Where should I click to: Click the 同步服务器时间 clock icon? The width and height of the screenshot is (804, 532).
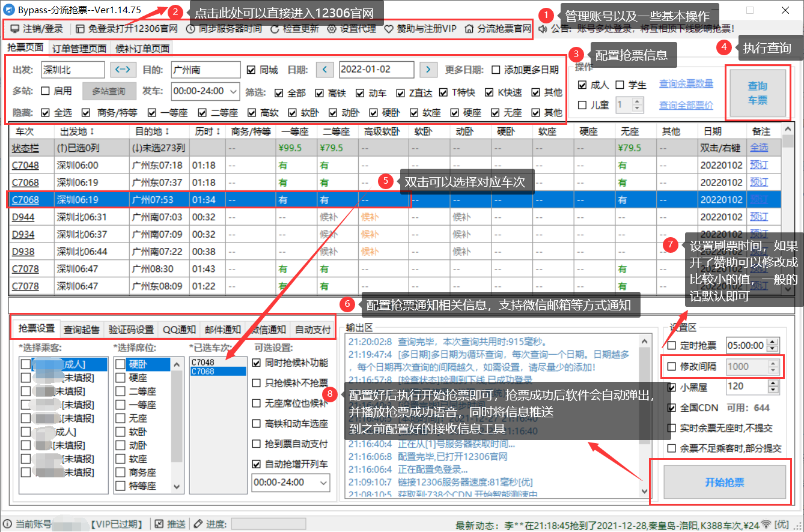point(190,29)
